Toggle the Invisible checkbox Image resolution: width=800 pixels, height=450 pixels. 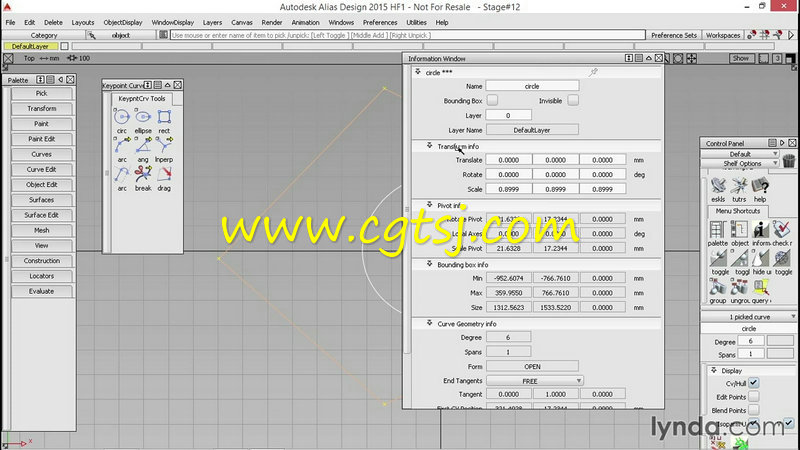tap(573, 101)
